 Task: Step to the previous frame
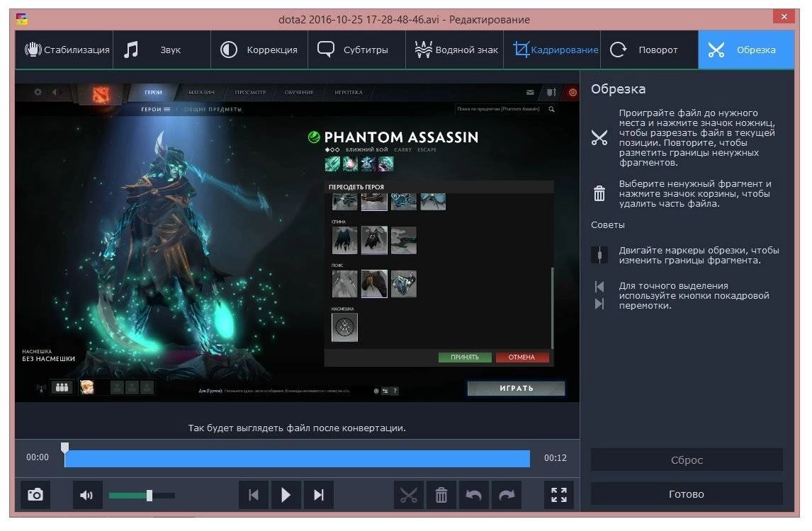(x=253, y=495)
